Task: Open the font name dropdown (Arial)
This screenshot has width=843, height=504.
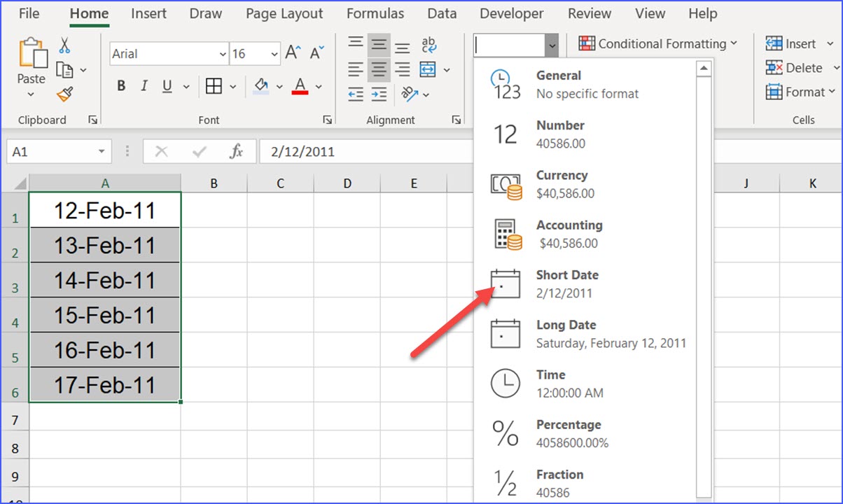Action: pyautogui.click(x=223, y=54)
